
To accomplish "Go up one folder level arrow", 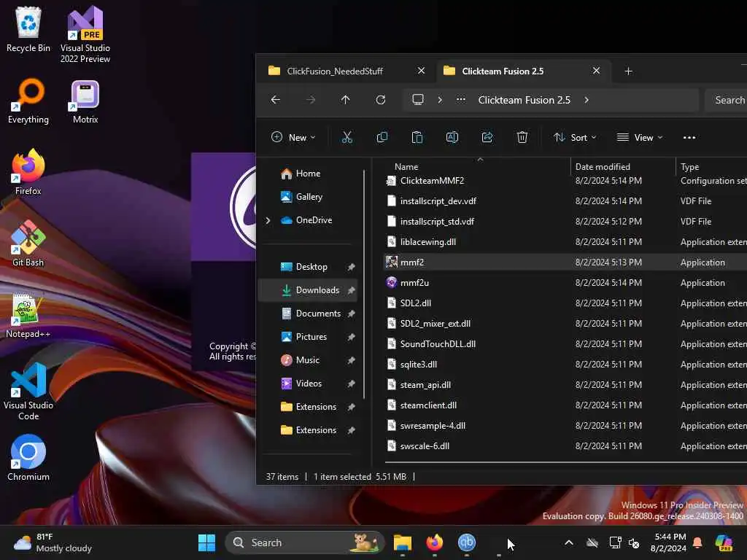I will pyautogui.click(x=345, y=99).
